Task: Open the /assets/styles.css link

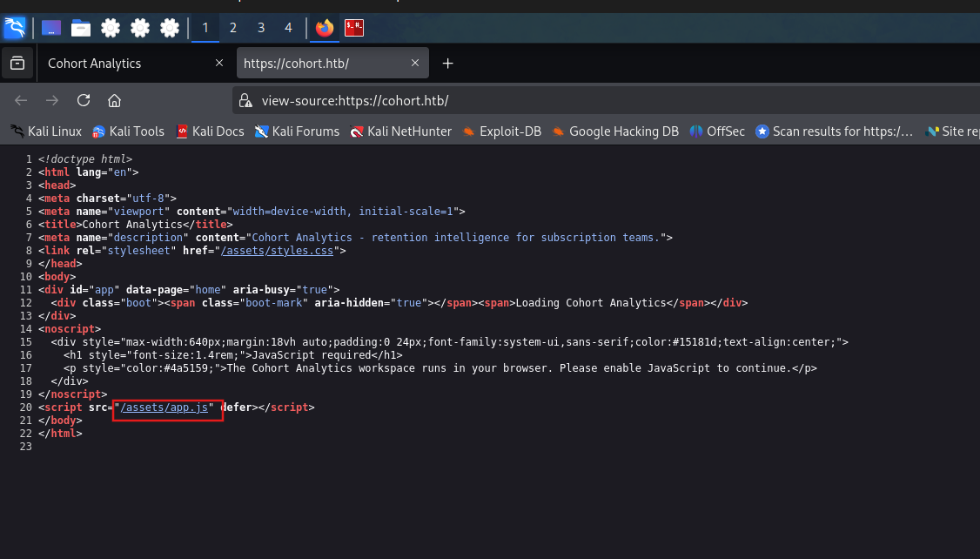Action: 277,250
